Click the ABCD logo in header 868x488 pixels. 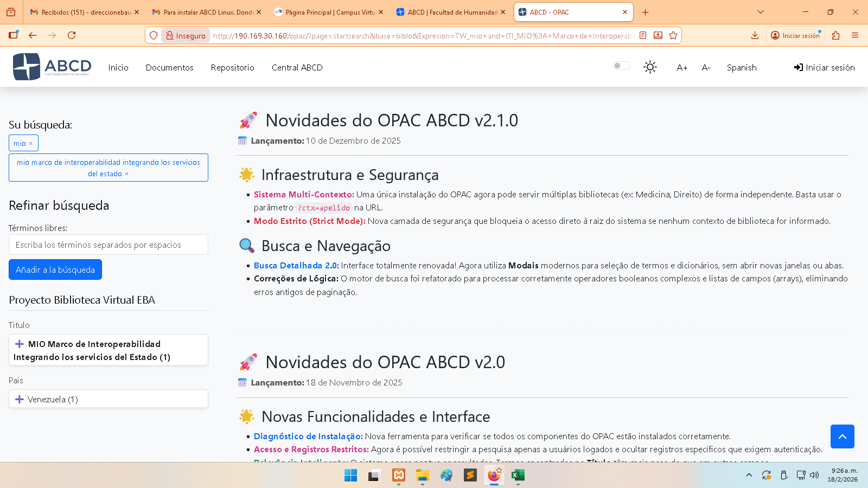(x=52, y=67)
